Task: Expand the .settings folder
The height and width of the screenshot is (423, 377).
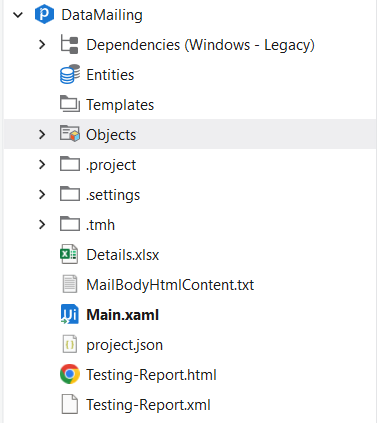Action: tap(42, 195)
